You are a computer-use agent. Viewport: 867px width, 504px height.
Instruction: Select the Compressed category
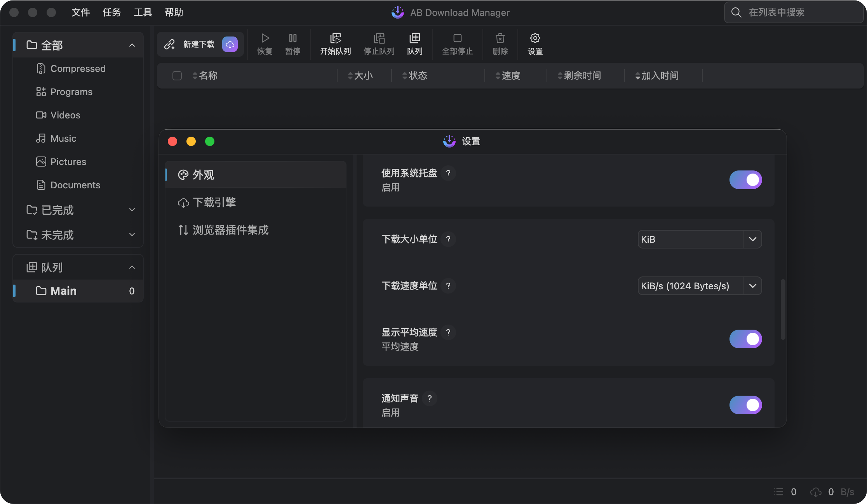point(78,69)
